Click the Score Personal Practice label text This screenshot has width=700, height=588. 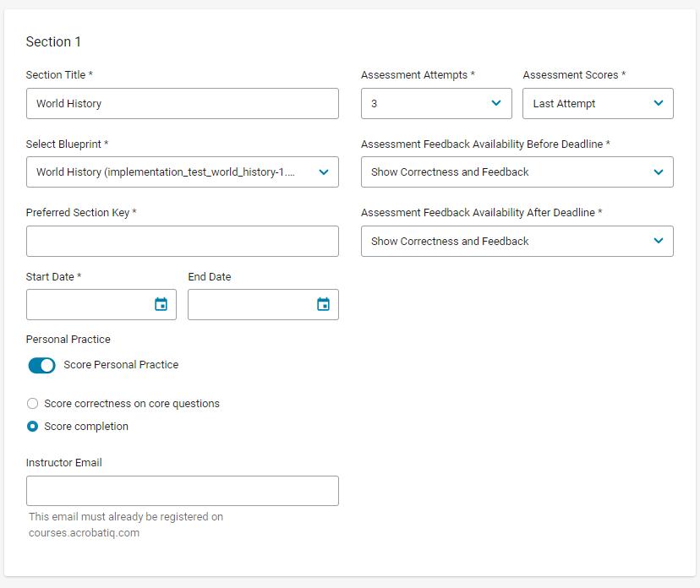click(x=121, y=364)
